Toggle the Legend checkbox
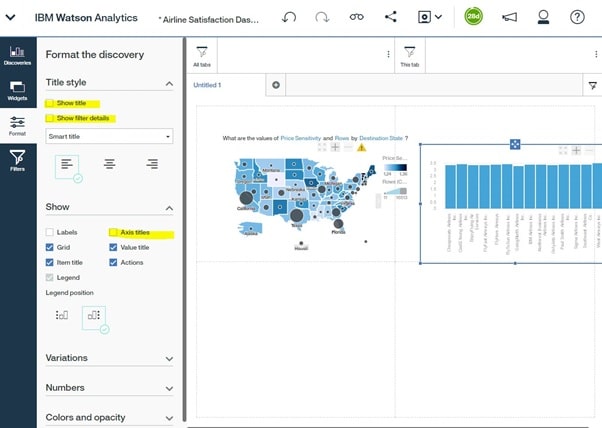The width and height of the screenshot is (602, 428). [x=50, y=278]
